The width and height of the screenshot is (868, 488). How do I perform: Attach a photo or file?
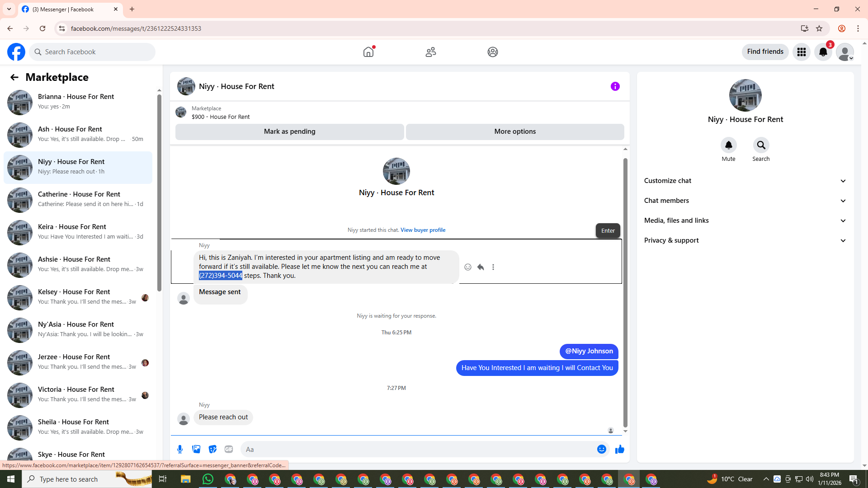click(x=196, y=449)
